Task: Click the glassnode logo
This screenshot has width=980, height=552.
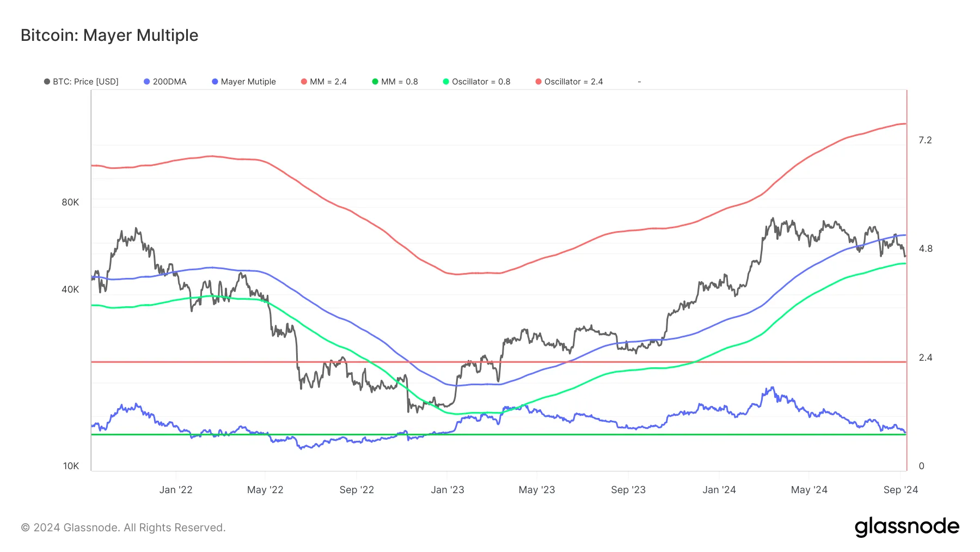Action: (906, 527)
